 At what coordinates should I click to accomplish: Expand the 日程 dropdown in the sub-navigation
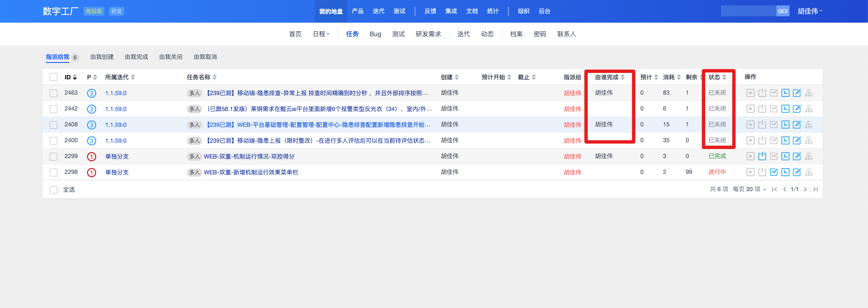pyautogui.click(x=321, y=34)
